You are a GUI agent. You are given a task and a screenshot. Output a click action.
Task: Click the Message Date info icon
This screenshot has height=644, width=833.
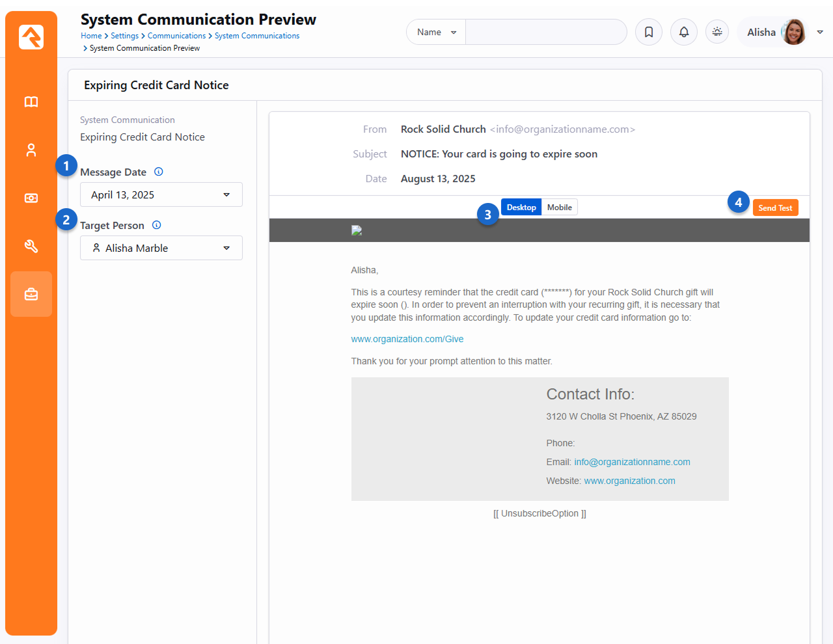coord(158,172)
